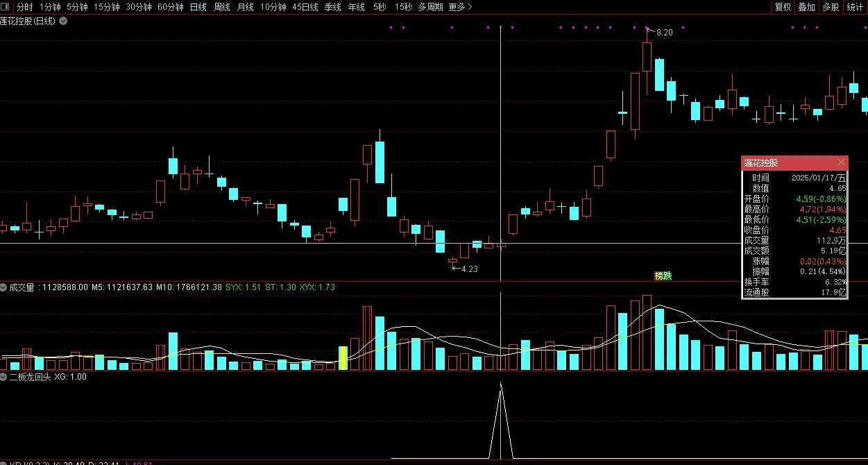Click 流通股 17.9亿 row in popup
Screen dimensions: 868x465
pyautogui.click(x=794, y=293)
